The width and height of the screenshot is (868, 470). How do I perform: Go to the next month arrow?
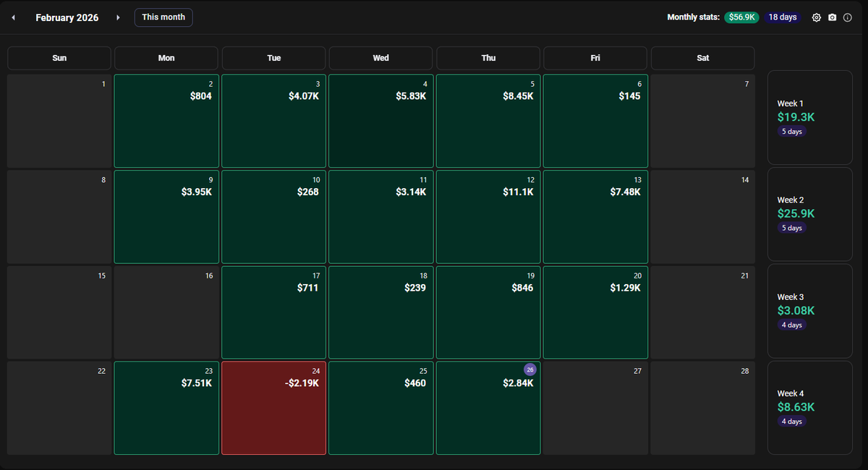[118, 17]
